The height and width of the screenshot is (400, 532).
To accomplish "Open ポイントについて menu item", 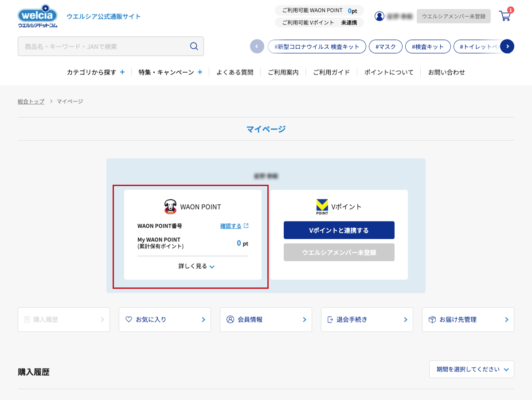I will (x=389, y=72).
